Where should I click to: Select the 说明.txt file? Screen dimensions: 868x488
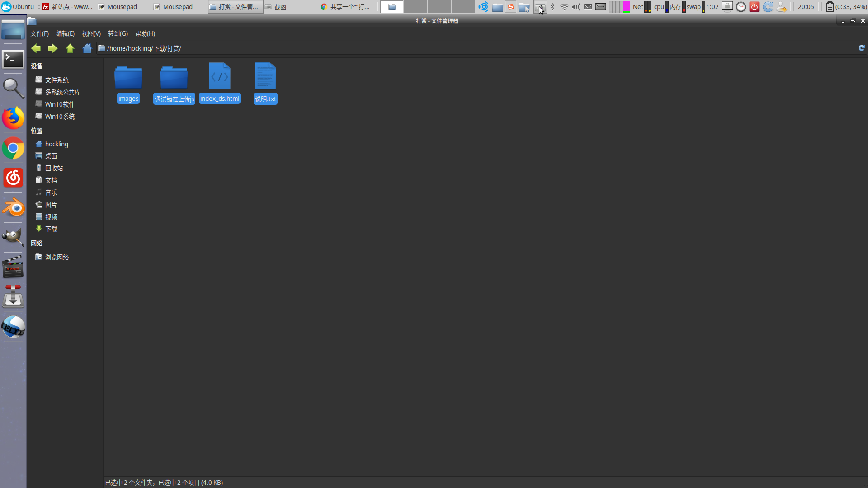coord(265,84)
